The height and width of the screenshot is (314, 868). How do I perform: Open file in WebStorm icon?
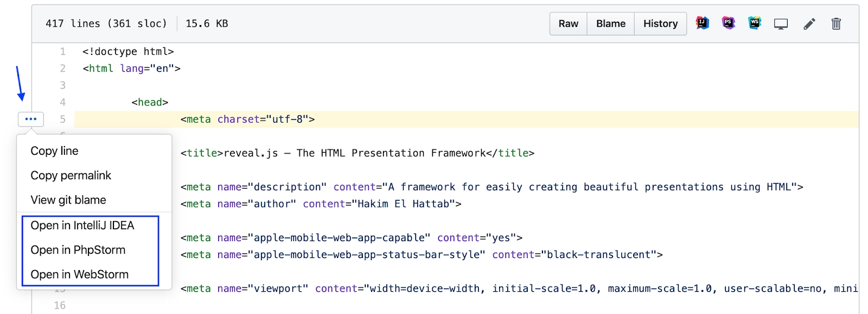755,23
